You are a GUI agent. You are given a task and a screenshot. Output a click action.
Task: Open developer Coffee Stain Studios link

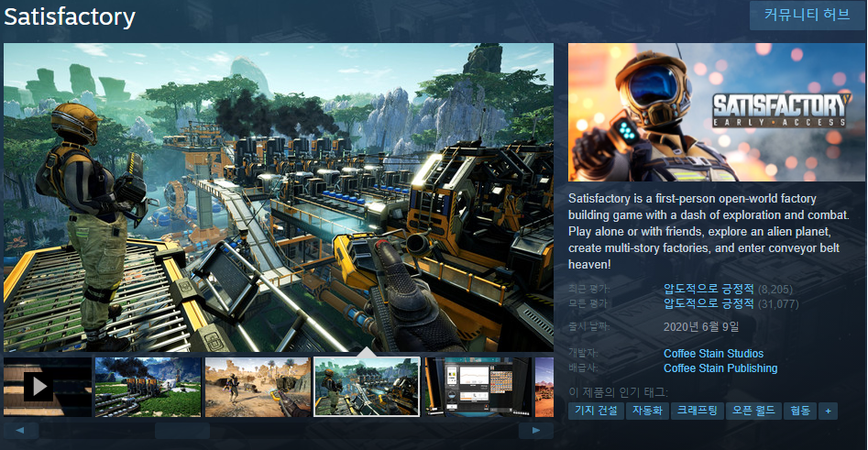pos(713,353)
